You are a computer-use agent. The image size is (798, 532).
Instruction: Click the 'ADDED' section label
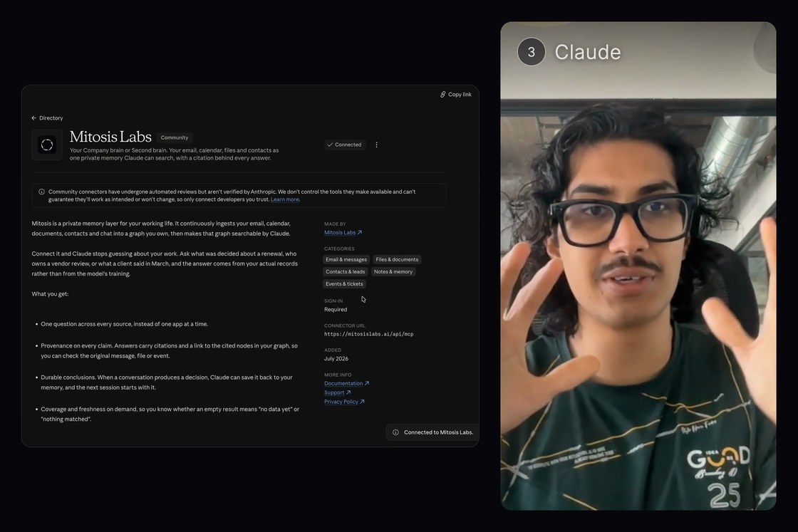click(333, 350)
